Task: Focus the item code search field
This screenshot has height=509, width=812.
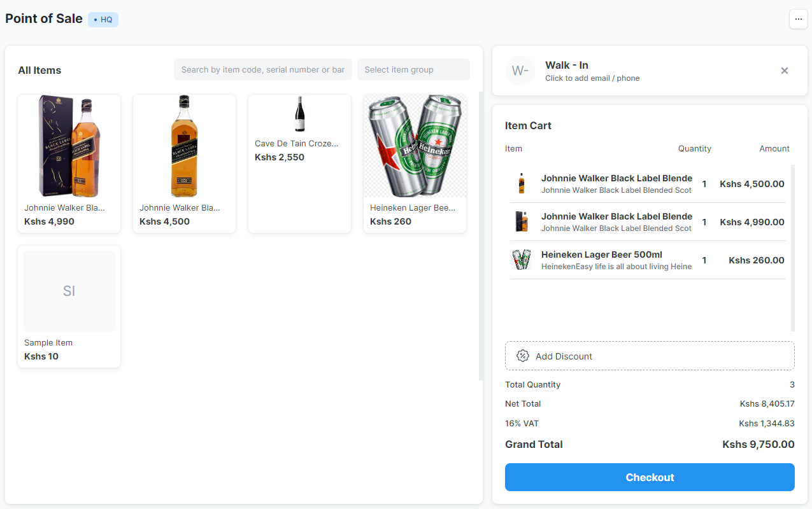Action: [x=262, y=69]
